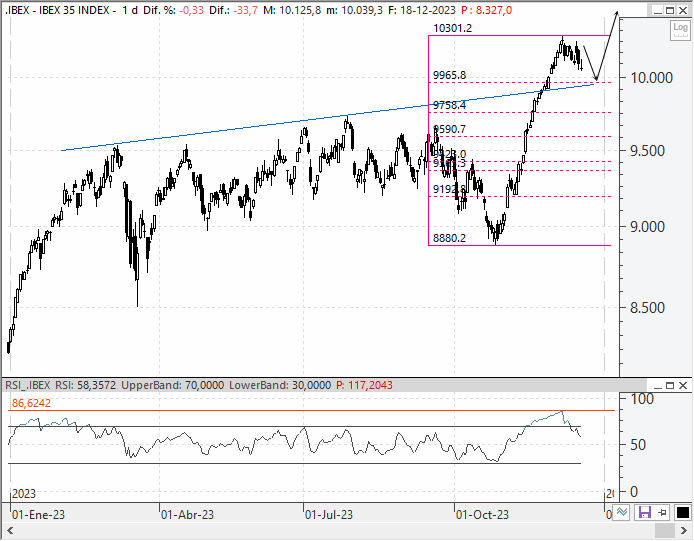This screenshot has width=694, height=541.
Task: Click the 10301.2 Fibonacci top level label
Action: click(452, 28)
